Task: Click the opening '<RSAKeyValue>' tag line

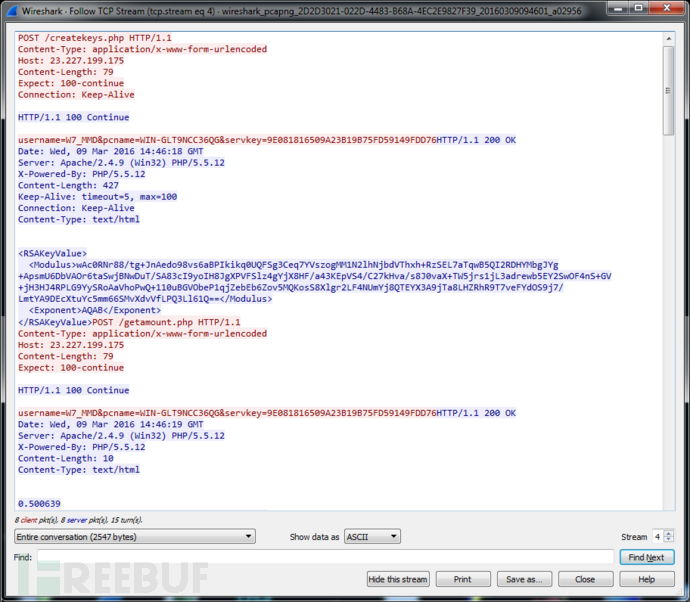Action: click(52, 253)
